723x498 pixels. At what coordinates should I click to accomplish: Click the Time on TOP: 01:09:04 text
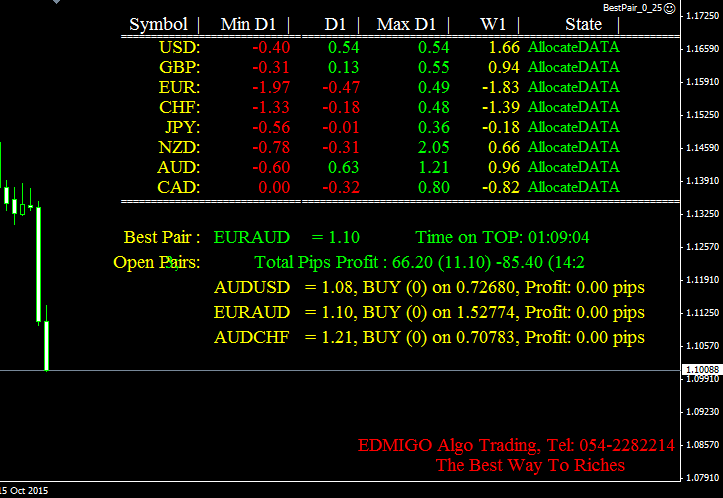click(x=502, y=237)
